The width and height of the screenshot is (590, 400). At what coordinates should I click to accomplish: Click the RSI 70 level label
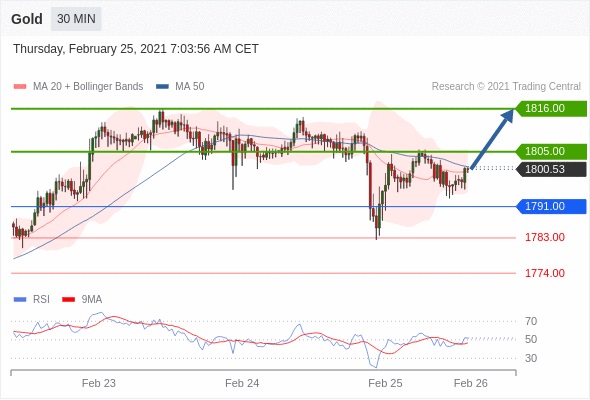[531, 321]
